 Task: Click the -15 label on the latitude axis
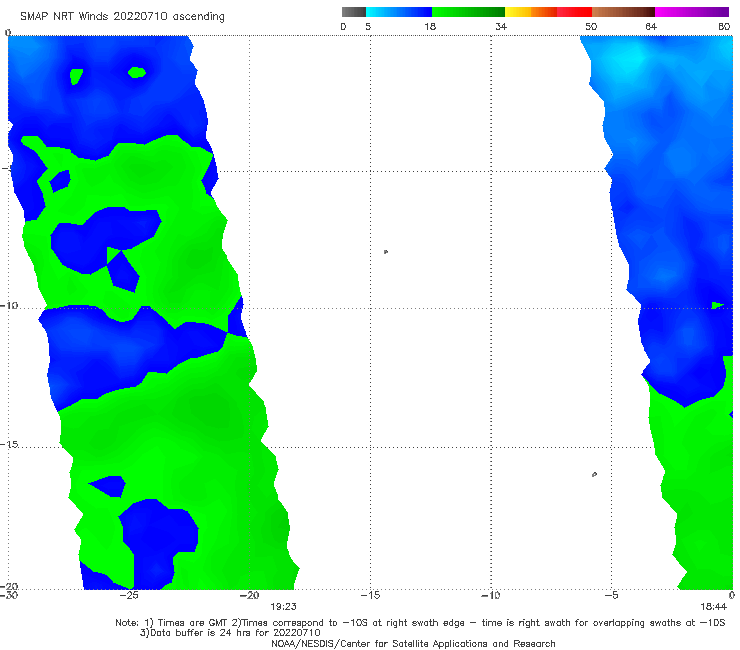pos(9,444)
